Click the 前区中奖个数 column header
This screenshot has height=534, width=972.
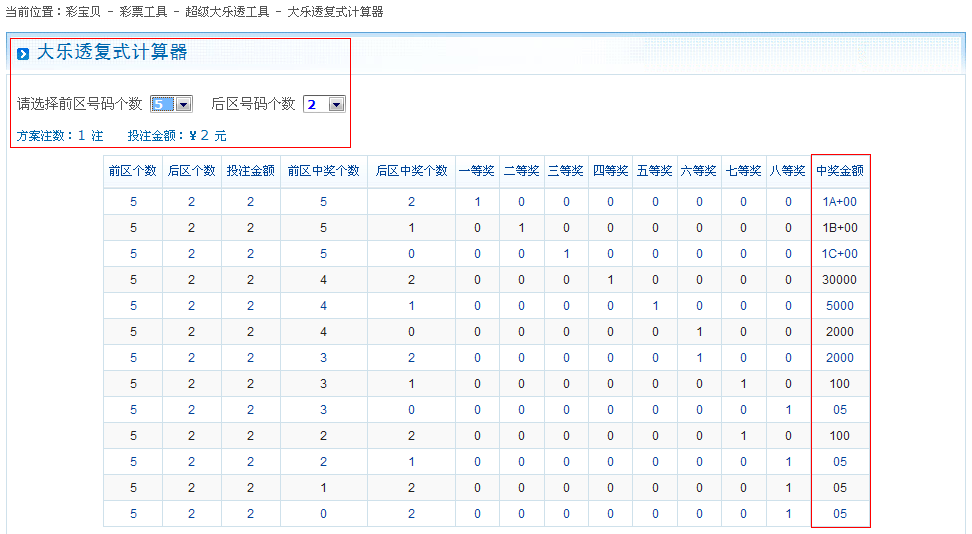click(323, 171)
